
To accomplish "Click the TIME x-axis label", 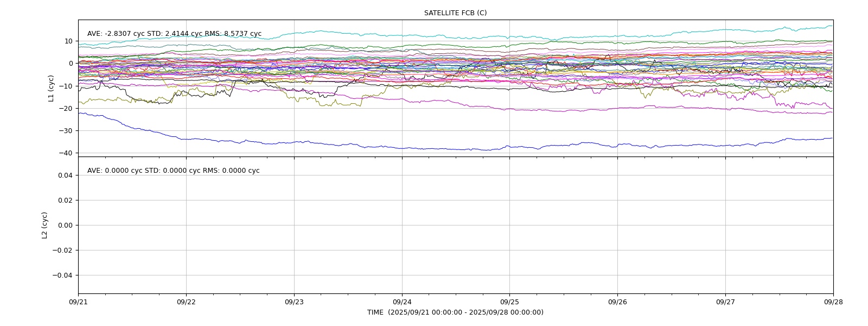I will 455,312.
